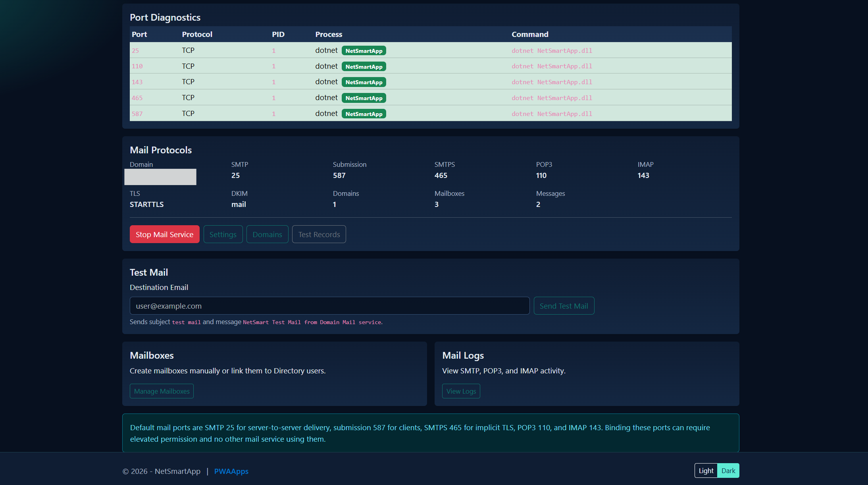Click the Test Mail heading
Image resolution: width=868 pixels, height=485 pixels.
[149, 272]
